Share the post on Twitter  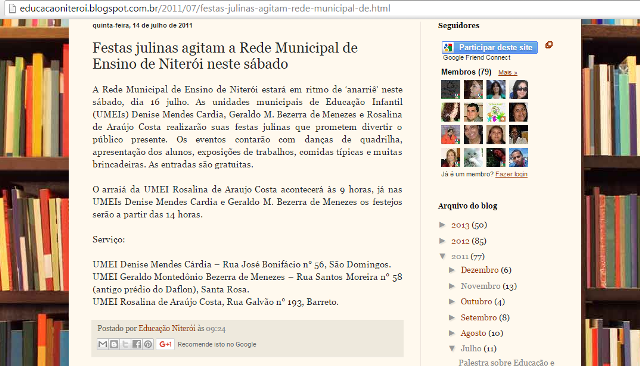(x=125, y=344)
